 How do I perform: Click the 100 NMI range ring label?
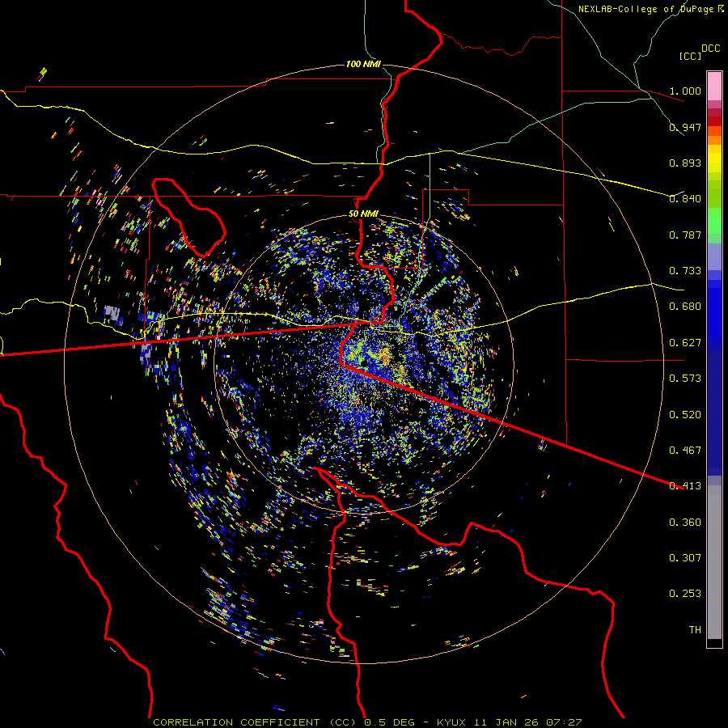pyautogui.click(x=363, y=64)
